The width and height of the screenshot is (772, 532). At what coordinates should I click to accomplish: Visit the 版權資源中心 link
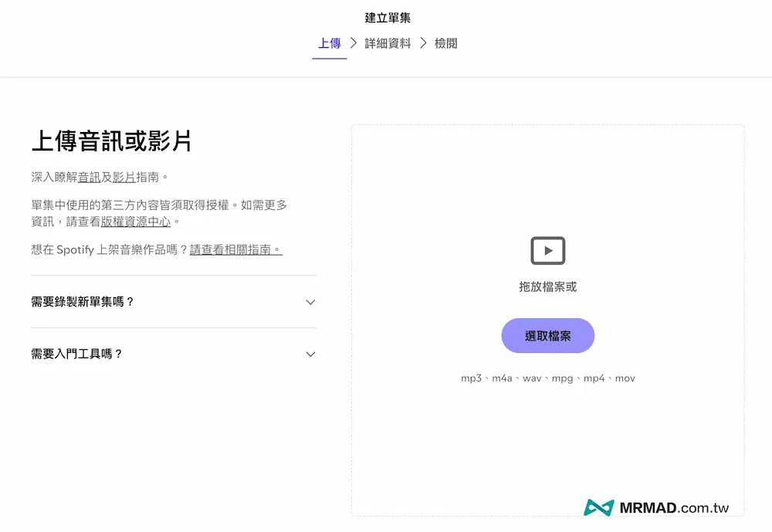click(x=136, y=221)
